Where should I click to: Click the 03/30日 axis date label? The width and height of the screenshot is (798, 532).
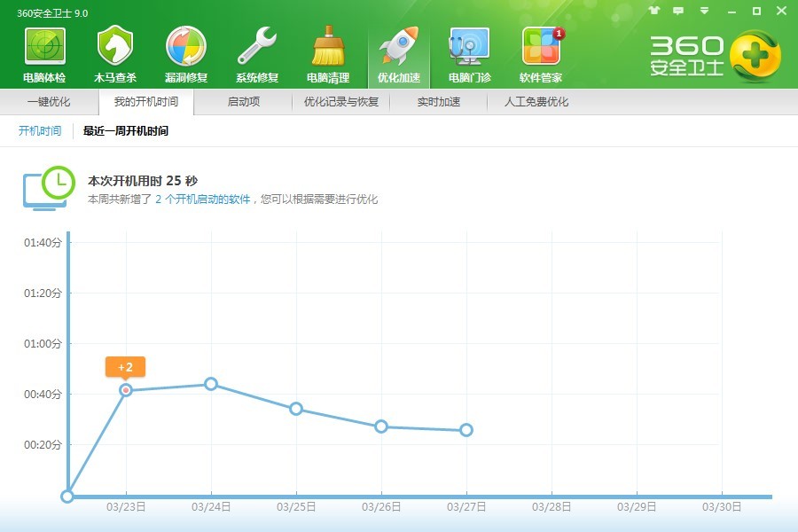(x=722, y=507)
